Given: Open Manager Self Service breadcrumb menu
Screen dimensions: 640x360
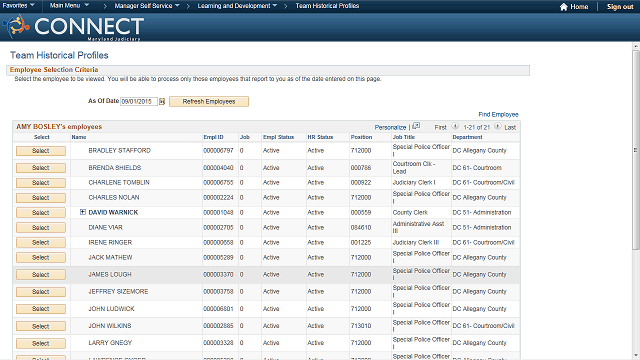Looking at the screenshot, I should pos(147,6).
